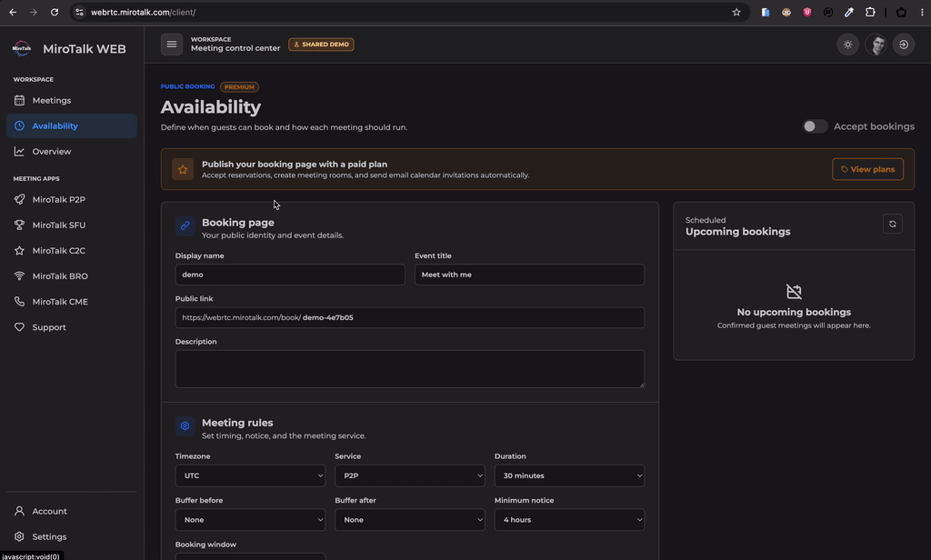Click the No upcoming bookings text
Viewport: 931px width, 560px height.
coord(794,313)
